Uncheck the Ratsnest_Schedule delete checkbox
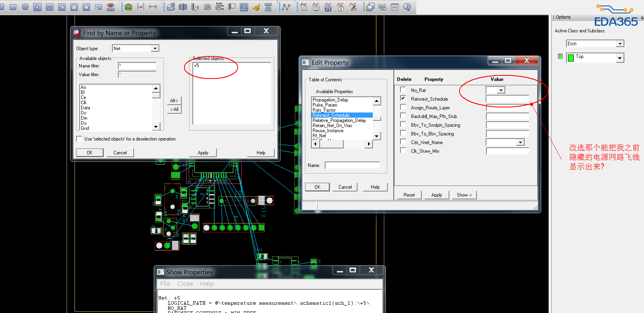Viewport: 644px width, 313px height. tap(403, 98)
